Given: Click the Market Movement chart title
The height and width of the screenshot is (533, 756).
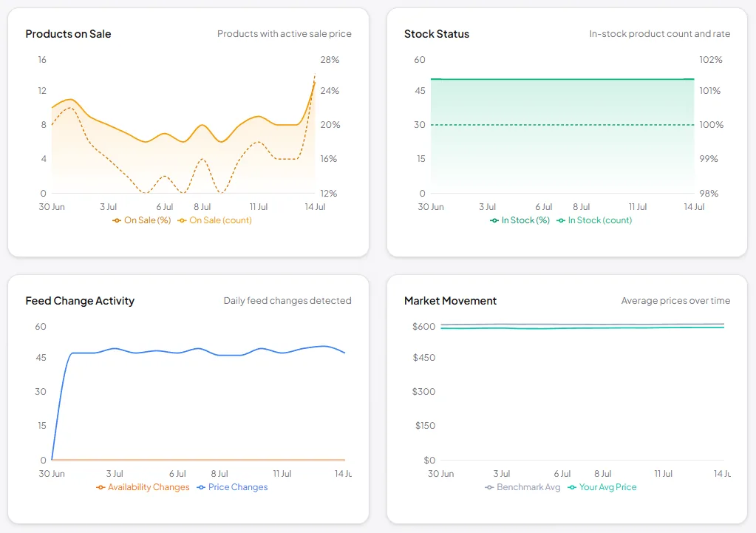Looking at the screenshot, I should [450, 301].
